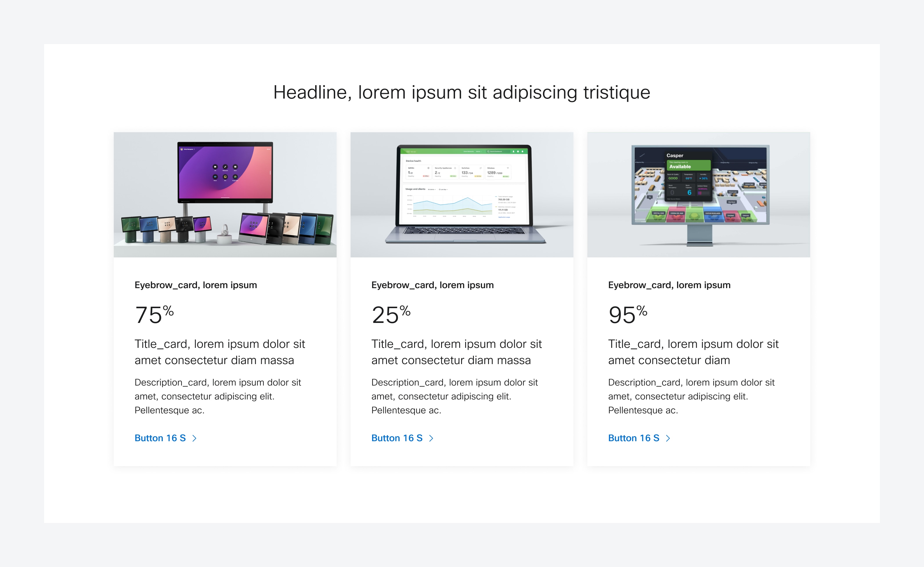Click green Available badge on the monitor image
Image resolution: width=924 pixels, height=567 pixels.
pyautogui.click(x=689, y=165)
